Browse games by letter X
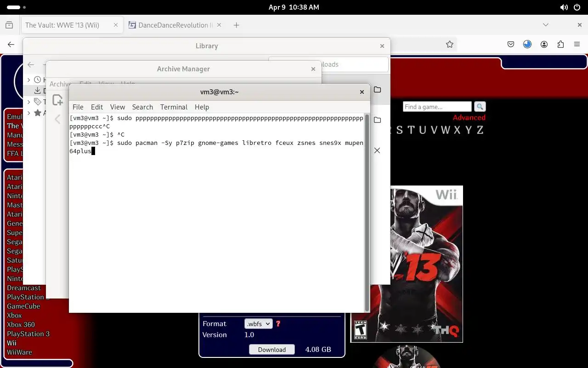Viewport: 588px width, 368px height. pos(457,130)
